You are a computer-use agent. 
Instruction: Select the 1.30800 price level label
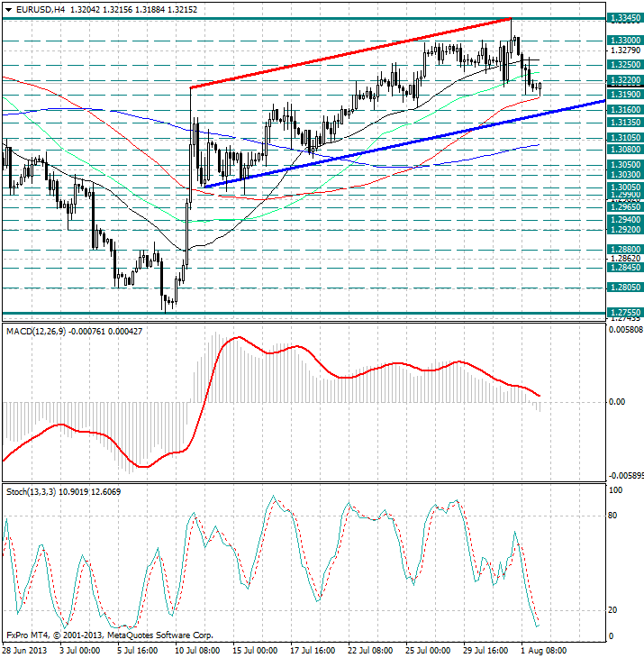625,150
